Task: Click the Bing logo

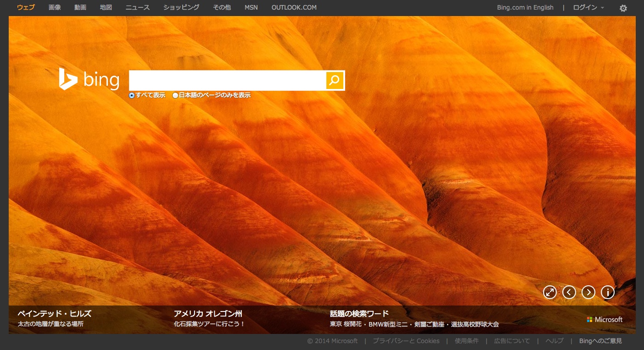Action: tap(89, 79)
